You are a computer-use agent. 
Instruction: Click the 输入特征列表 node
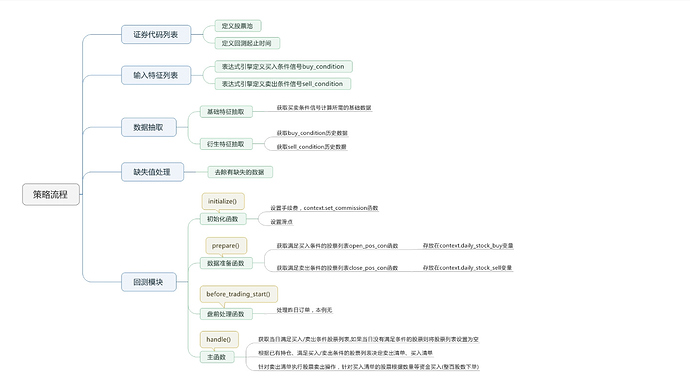pyautogui.click(x=156, y=75)
